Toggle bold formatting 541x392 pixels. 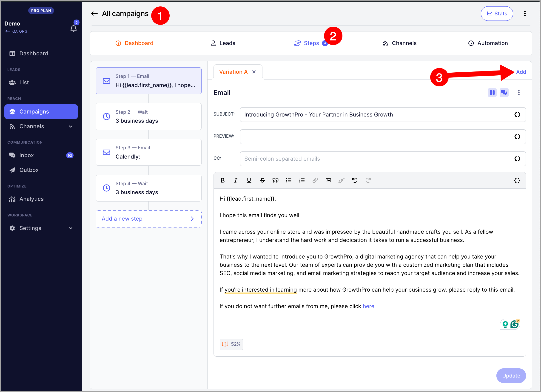point(222,181)
